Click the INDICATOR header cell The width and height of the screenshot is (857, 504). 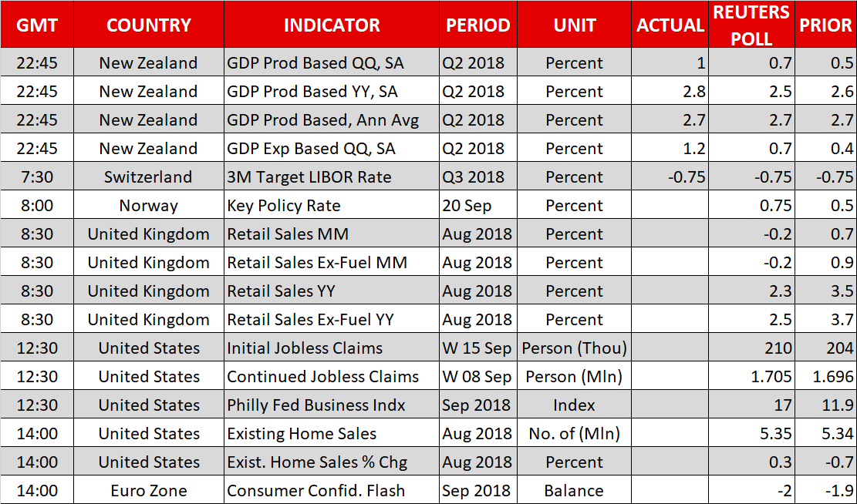pyautogui.click(x=332, y=25)
